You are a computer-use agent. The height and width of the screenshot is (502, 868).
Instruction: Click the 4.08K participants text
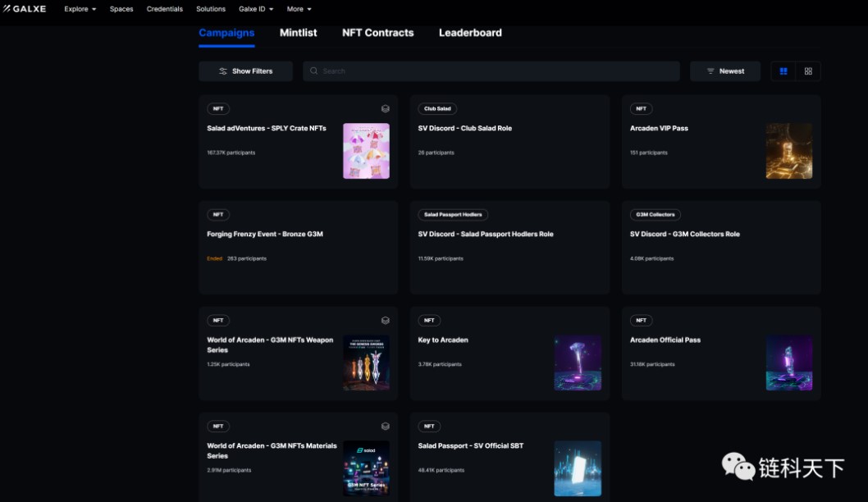(x=651, y=258)
